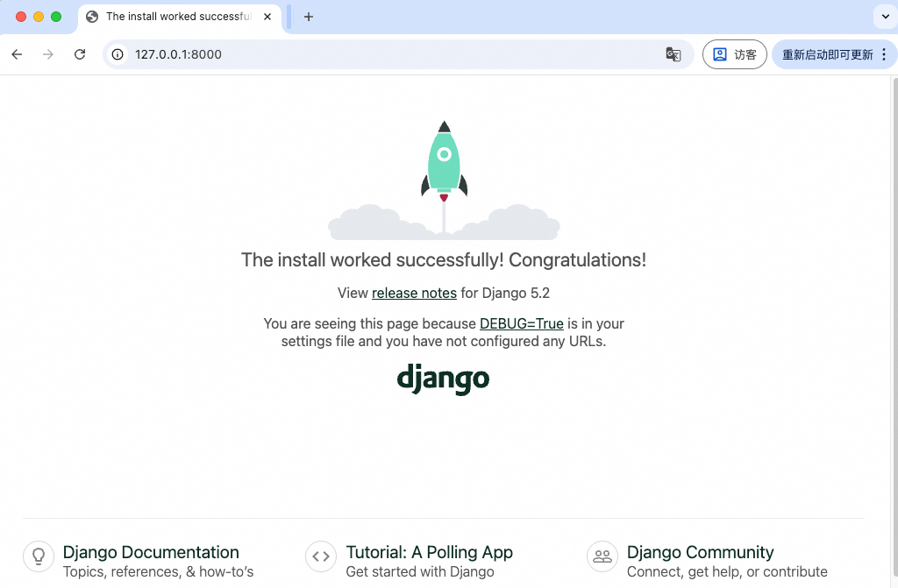
Task: Click 重新启动即可更新 relaunch button
Action: 828,54
